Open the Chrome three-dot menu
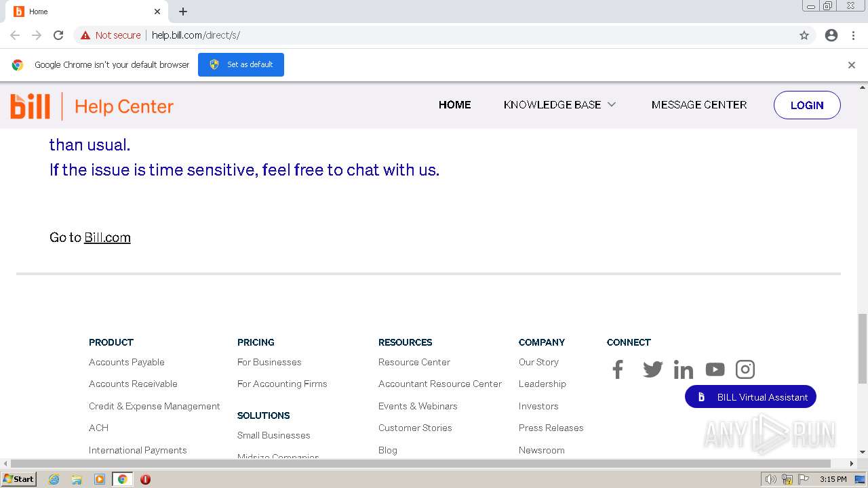This screenshot has height=488, width=868. (854, 35)
